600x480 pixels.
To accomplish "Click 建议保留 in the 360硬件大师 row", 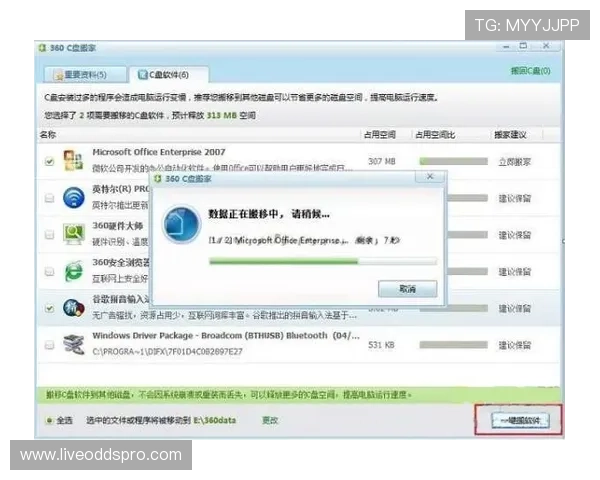I will tap(515, 235).
